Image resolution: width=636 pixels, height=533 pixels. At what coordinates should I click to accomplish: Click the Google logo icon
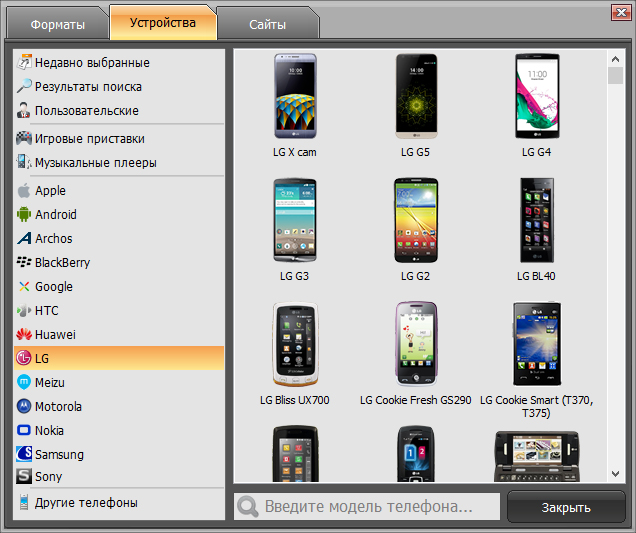(x=24, y=286)
